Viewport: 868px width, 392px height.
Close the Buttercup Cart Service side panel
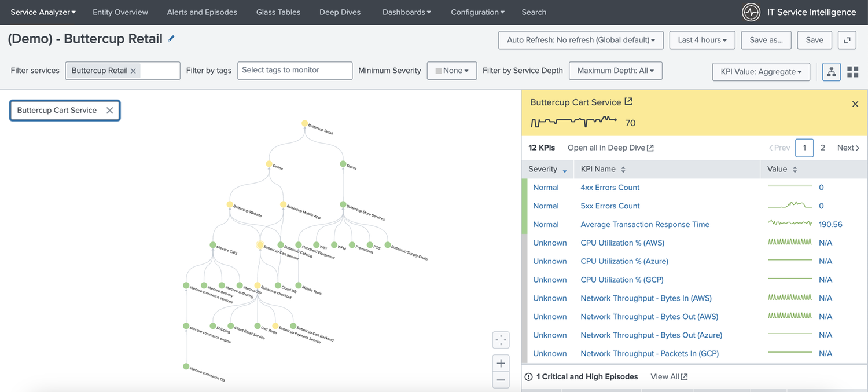tap(855, 104)
